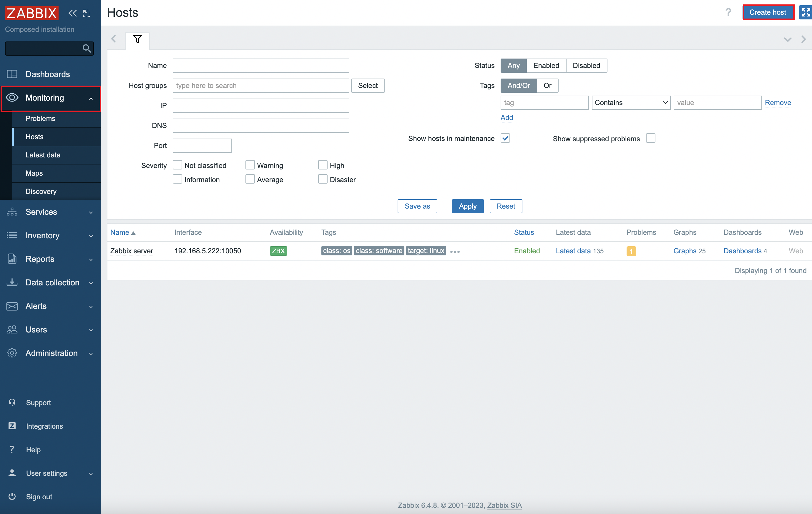Screen dimensions: 812x514
Task: Check the Warning severity checkbox
Action: (x=250, y=165)
